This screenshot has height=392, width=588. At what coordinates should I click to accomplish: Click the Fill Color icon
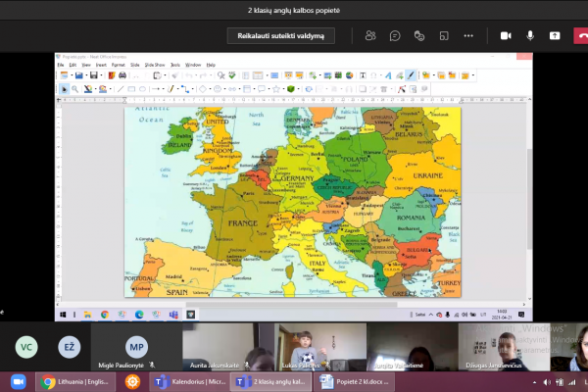coord(103,89)
